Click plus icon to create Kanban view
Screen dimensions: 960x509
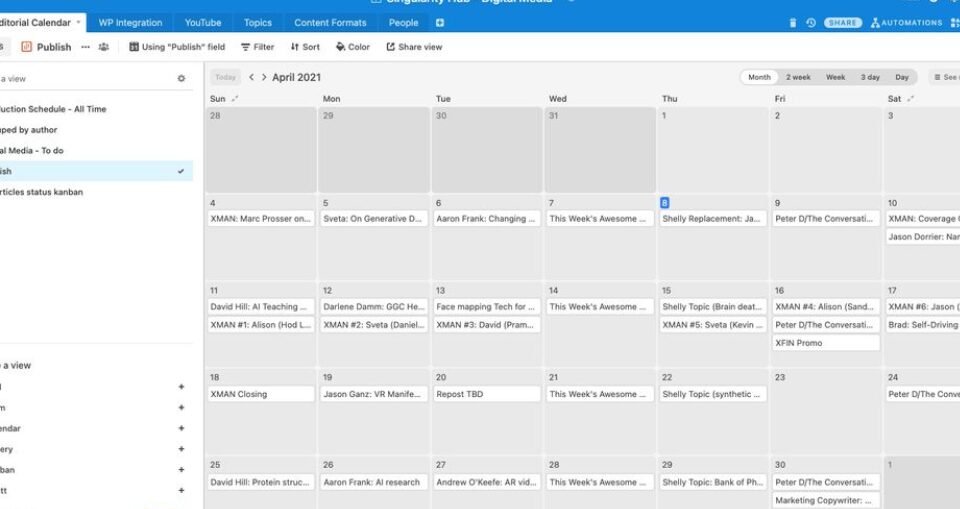181,470
